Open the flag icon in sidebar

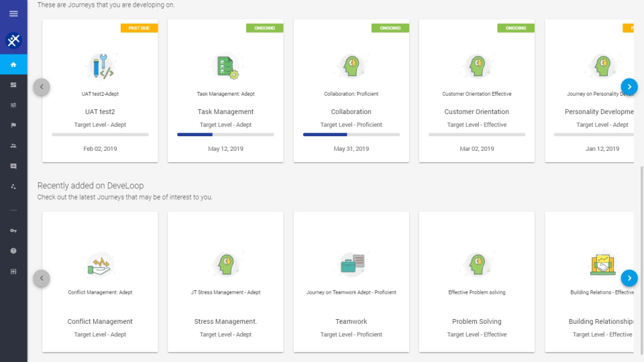(13, 125)
